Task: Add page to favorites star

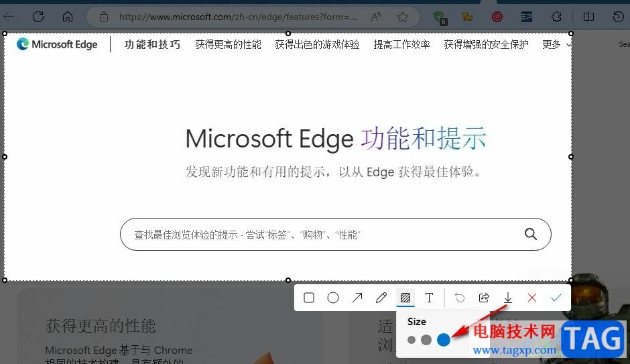Action: [x=403, y=17]
